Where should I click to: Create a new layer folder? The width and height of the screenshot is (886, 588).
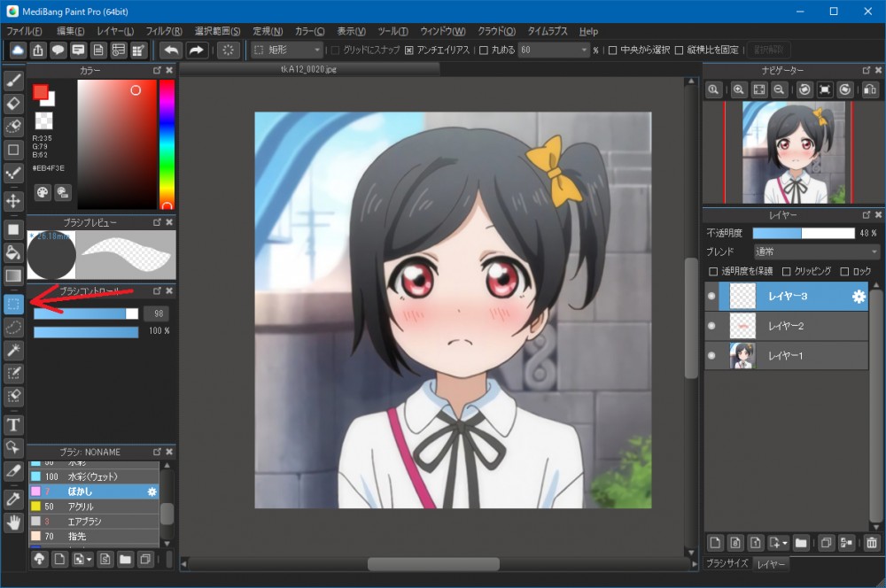(801, 543)
